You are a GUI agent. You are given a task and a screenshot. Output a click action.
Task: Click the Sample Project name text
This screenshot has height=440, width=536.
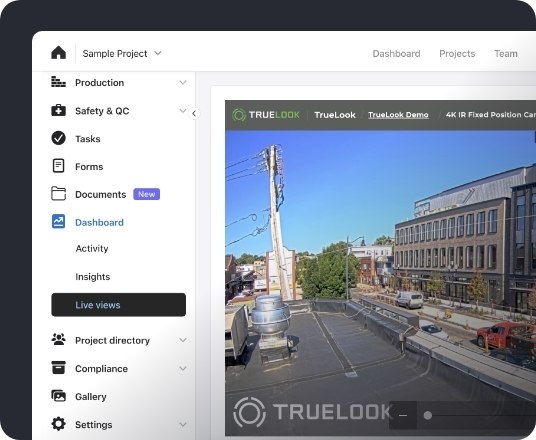[x=115, y=54]
